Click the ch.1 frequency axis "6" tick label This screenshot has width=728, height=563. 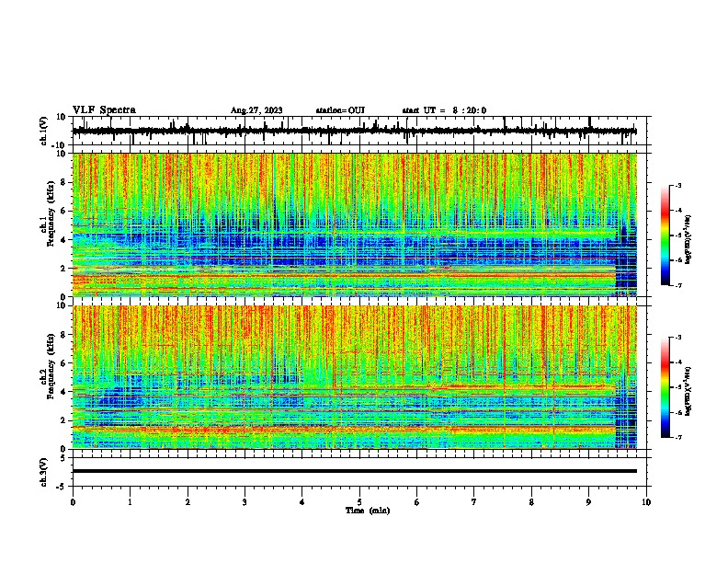[64, 211]
